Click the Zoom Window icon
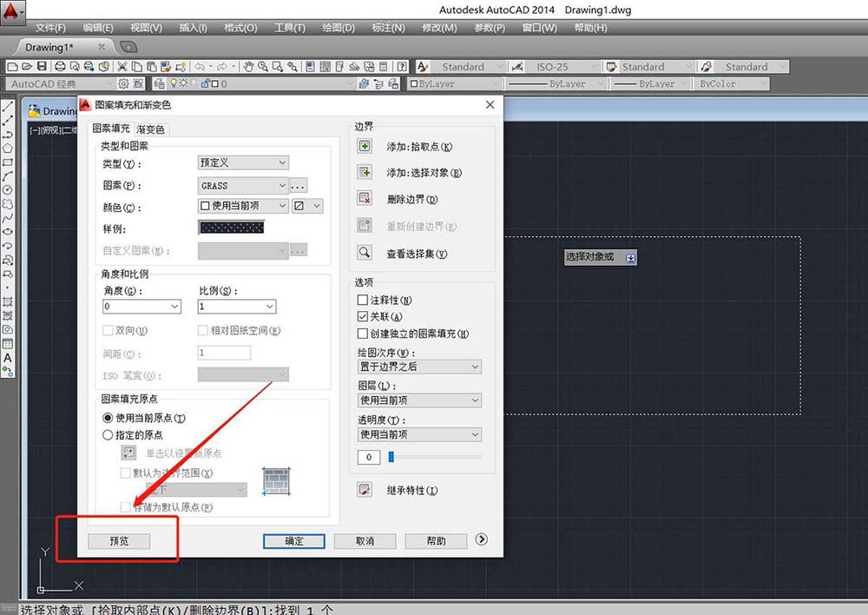Screen dimensions: 868x615 278,67
